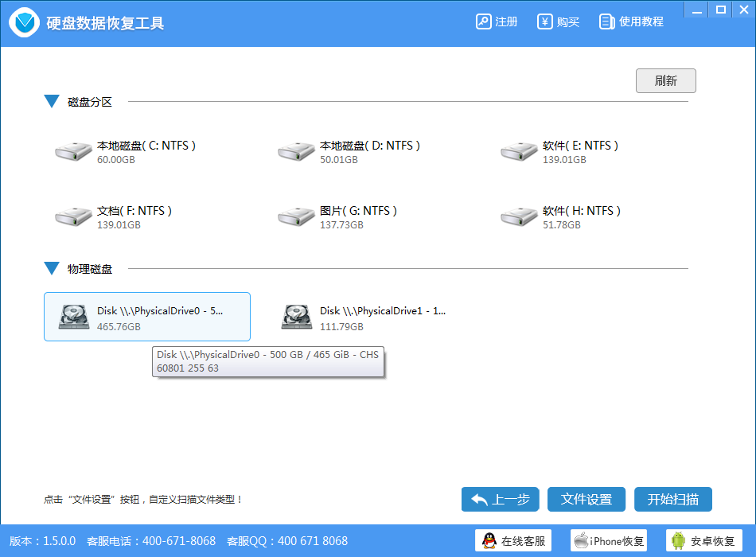Select the 图片 G: partition icon
Image resolution: width=756 pixels, height=557 pixels.
coord(296,216)
